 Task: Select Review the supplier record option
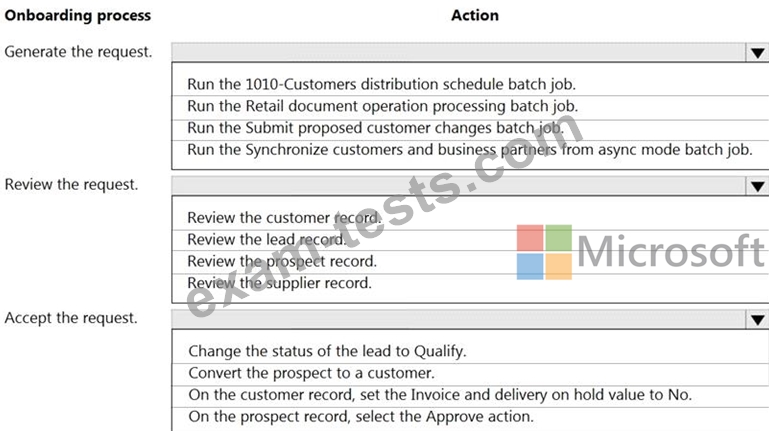click(x=279, y=283)
